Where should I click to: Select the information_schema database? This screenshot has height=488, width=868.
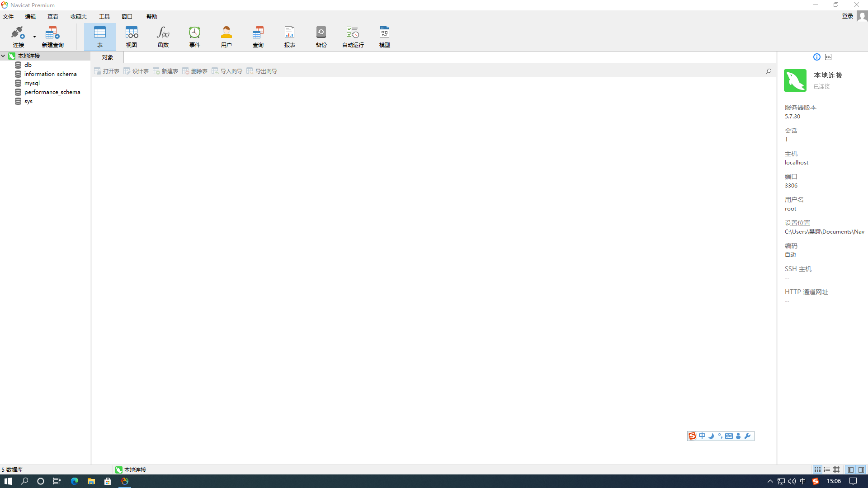pyautogui.click(x=50, y=74)
